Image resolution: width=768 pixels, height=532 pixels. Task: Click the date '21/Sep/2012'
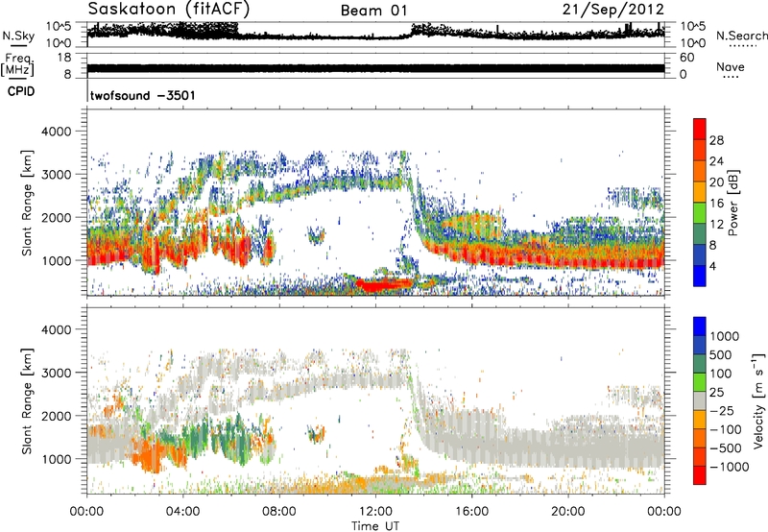(613, 10)
